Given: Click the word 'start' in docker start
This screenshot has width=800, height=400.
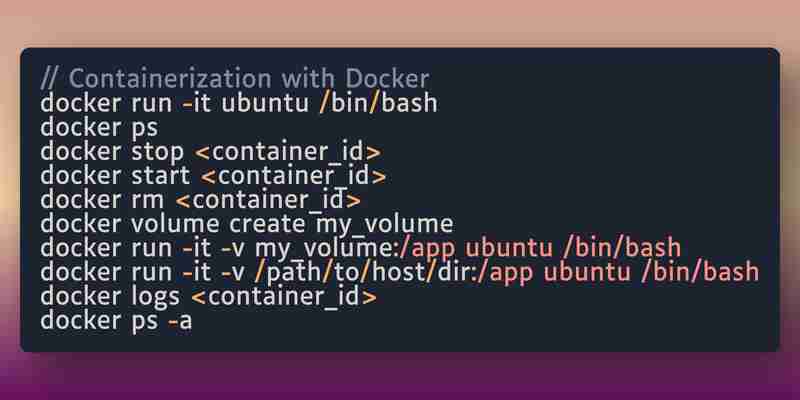Looking at the screenshot, I should (160, 176).
